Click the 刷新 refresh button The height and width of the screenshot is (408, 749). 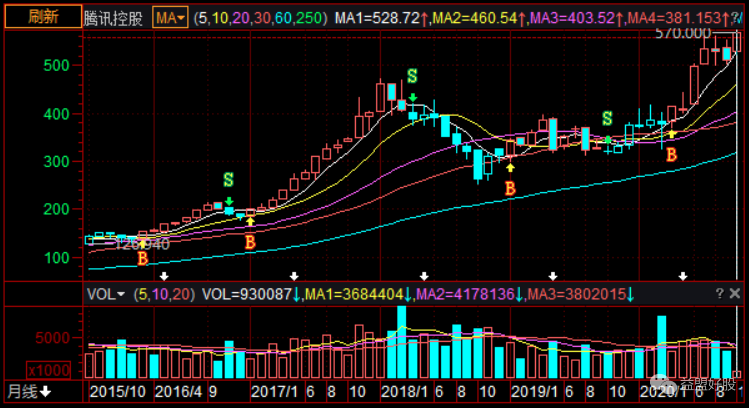40,17
